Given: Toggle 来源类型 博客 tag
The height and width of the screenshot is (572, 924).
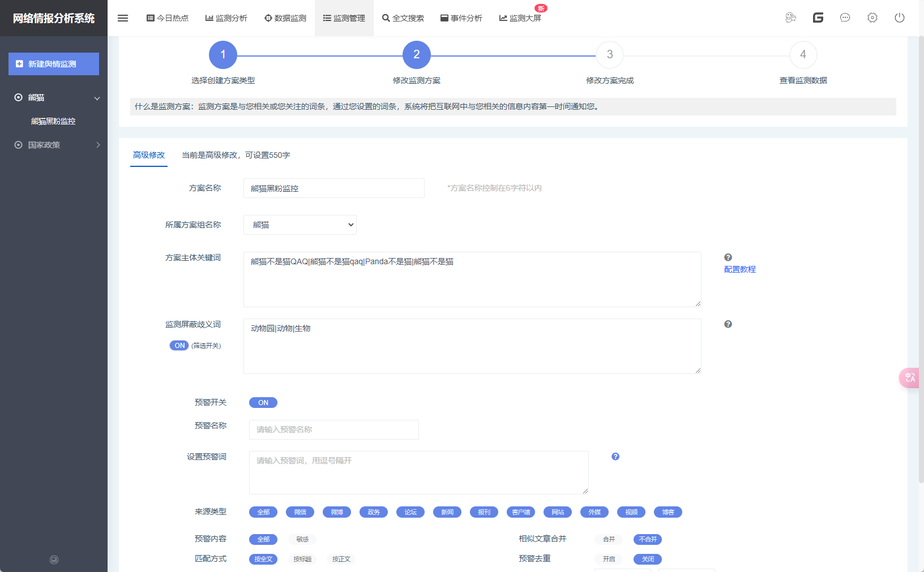Looking at the screenshot, I should pyautogui.click(x=668, y=512).
